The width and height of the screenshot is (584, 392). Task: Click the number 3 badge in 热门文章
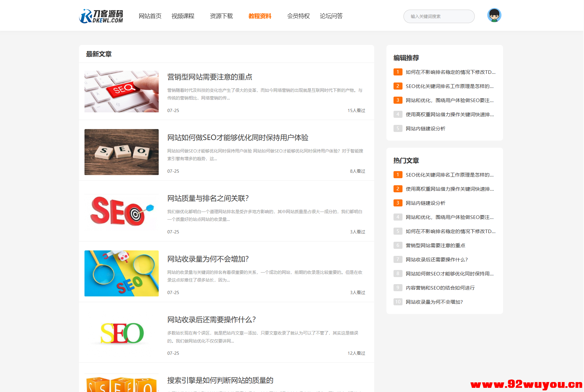click(398, 203)
